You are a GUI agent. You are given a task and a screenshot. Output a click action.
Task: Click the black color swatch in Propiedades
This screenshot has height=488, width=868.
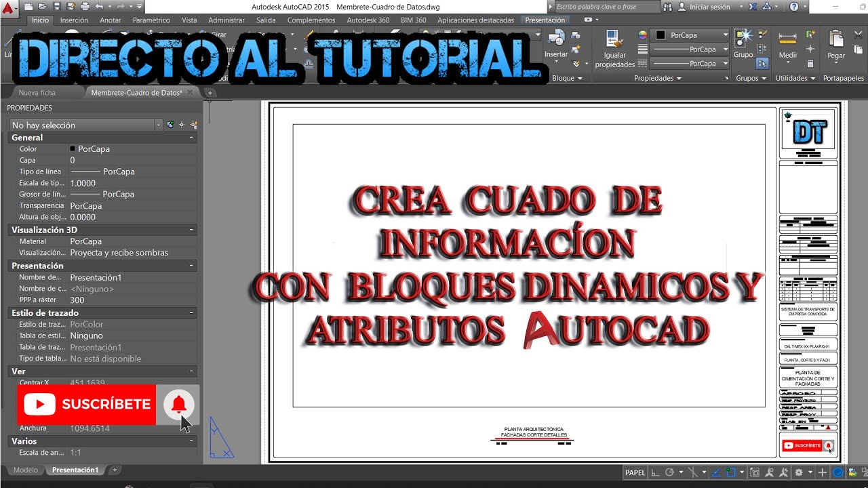660,35
